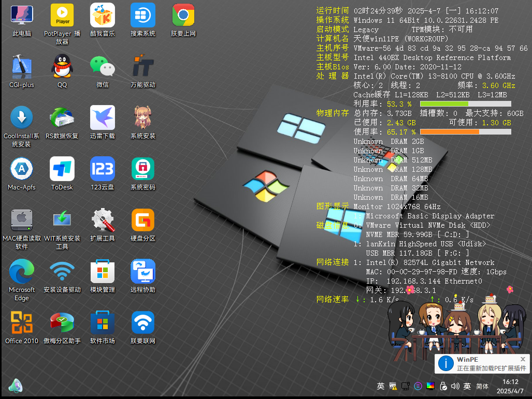Click the 192.168.3.144 IP address text
This screenshot has width=532, height=399.
(x=413, y=281)
